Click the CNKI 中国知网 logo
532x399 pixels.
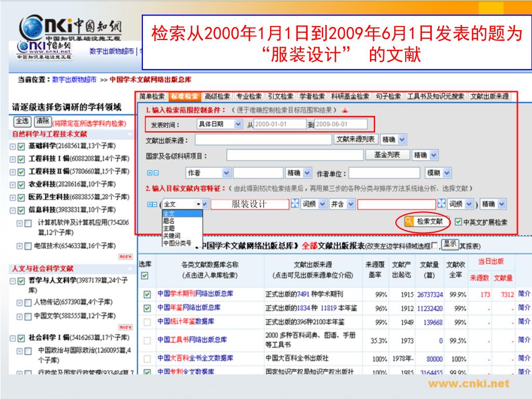click(71, 29)
